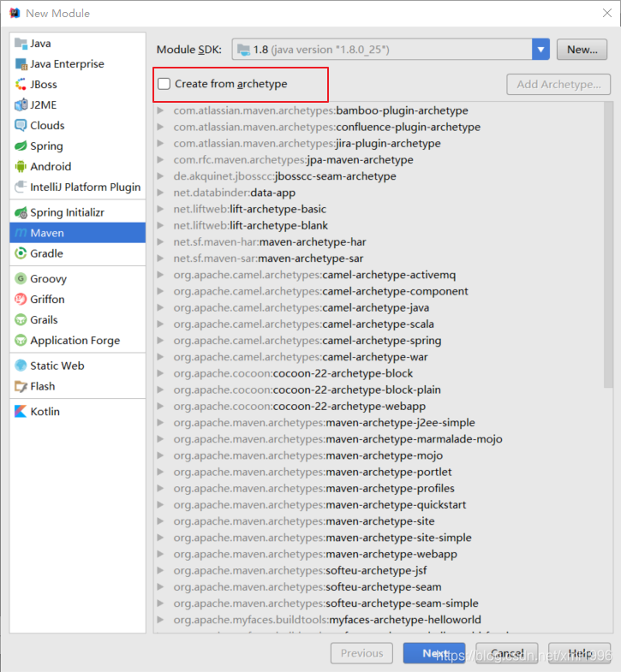Open the Module SDK dropdown arrow

coord(540,50)
